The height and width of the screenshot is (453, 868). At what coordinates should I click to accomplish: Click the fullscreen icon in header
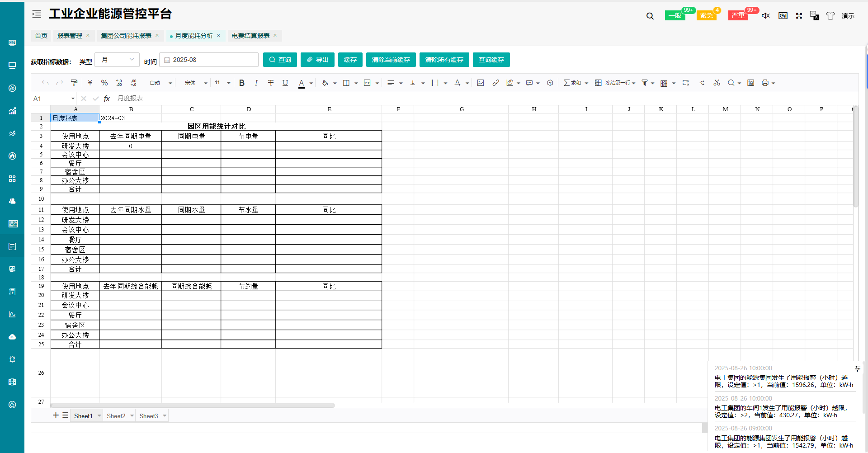click(799, 16)
